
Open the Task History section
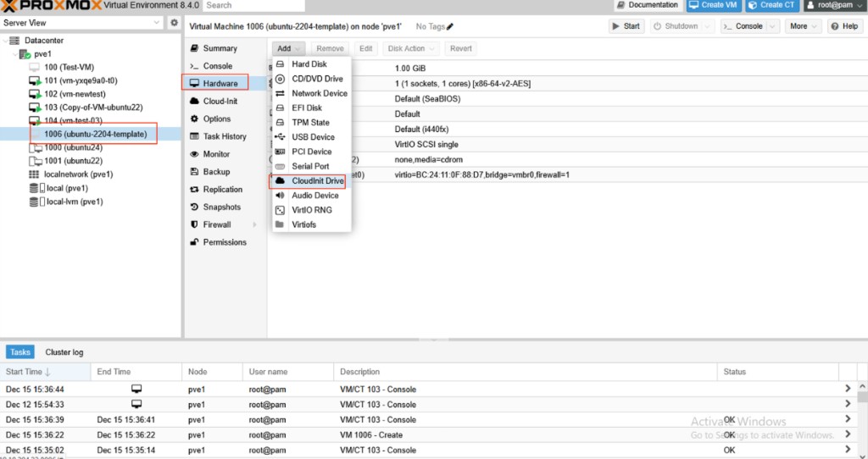(x=225, y=136)
